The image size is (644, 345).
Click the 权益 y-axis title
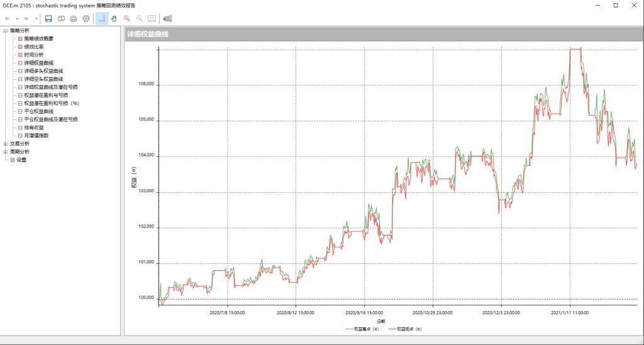point(134,178)
